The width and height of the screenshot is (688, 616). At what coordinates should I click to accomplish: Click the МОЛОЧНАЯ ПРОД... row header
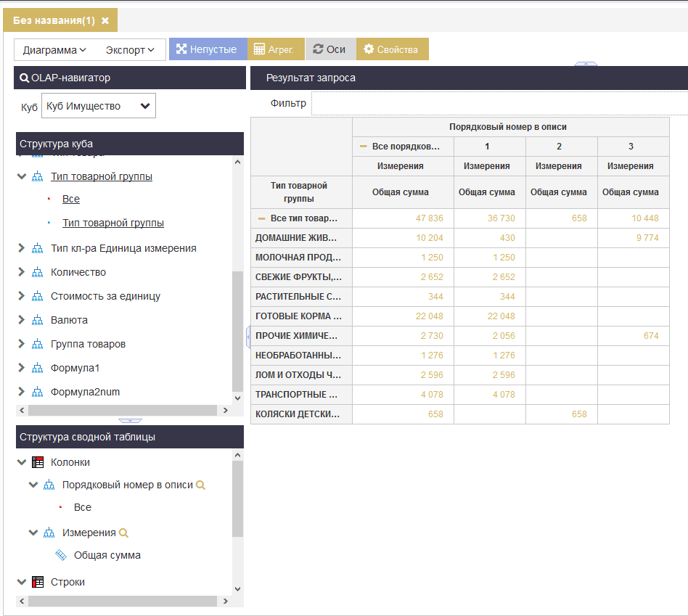click(x=301, y=258)
